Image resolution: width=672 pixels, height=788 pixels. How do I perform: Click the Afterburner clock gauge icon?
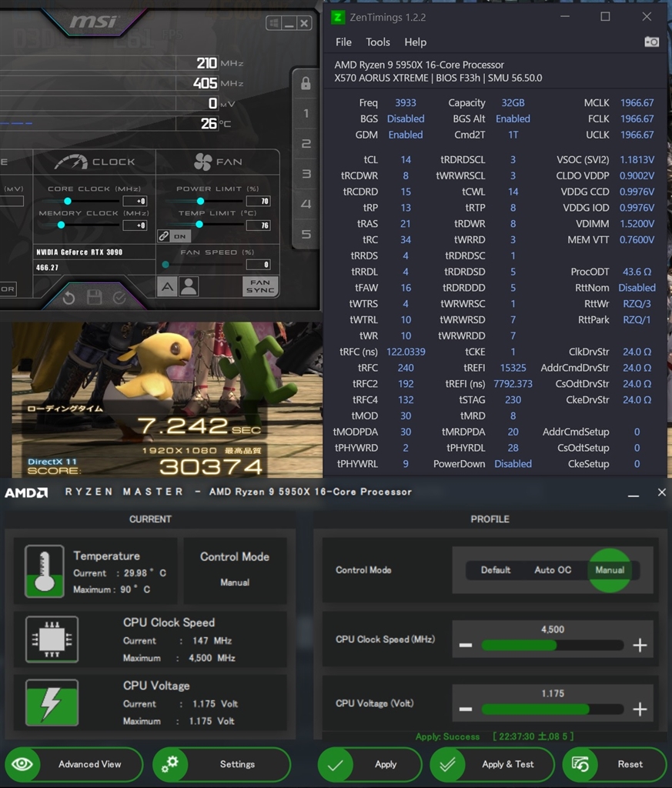tap(71, 162)
